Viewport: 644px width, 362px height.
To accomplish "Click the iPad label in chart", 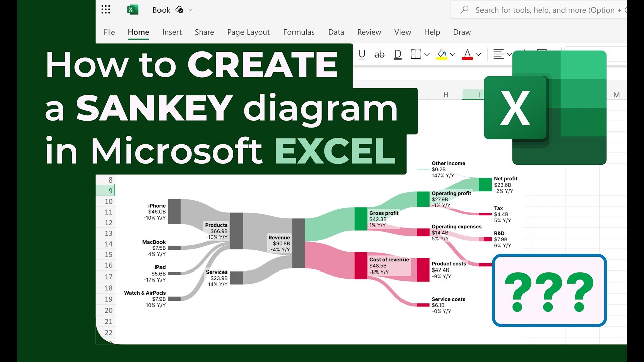I will pyautogui.click(x=160, y=267).
